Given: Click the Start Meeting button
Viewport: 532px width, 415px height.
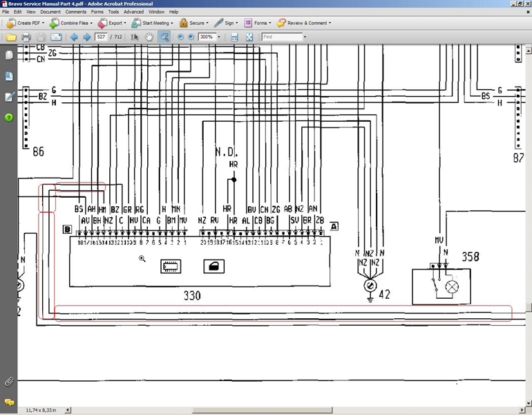Looking at the screenshot, I should coord(153,23).
